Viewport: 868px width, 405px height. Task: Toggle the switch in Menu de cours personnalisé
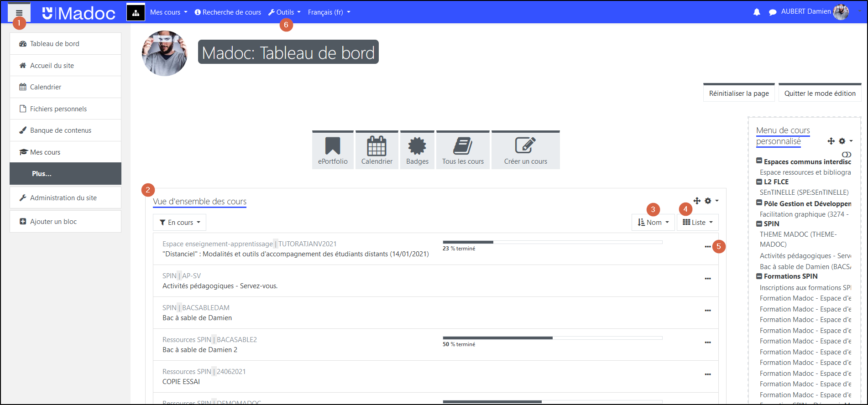847,155
